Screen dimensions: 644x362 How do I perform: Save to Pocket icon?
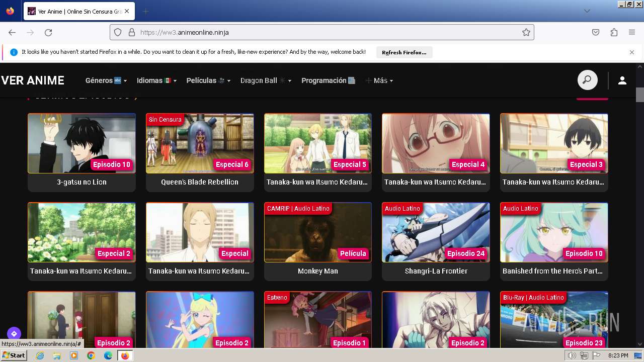pyautogui.click(x=596, y=32)
